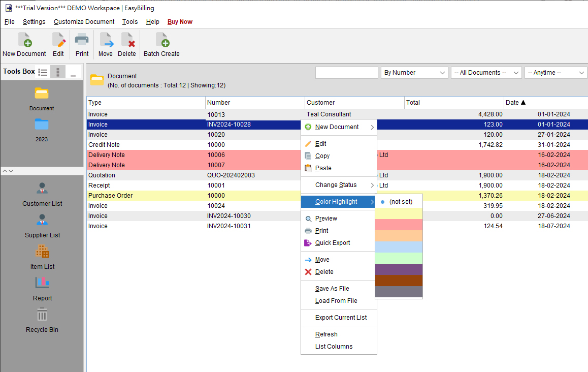The height and width of the screenshot is (372, 588).
Task: Choose Delete from the context menu
Action: pyautogui.click(x=339, y=272)
